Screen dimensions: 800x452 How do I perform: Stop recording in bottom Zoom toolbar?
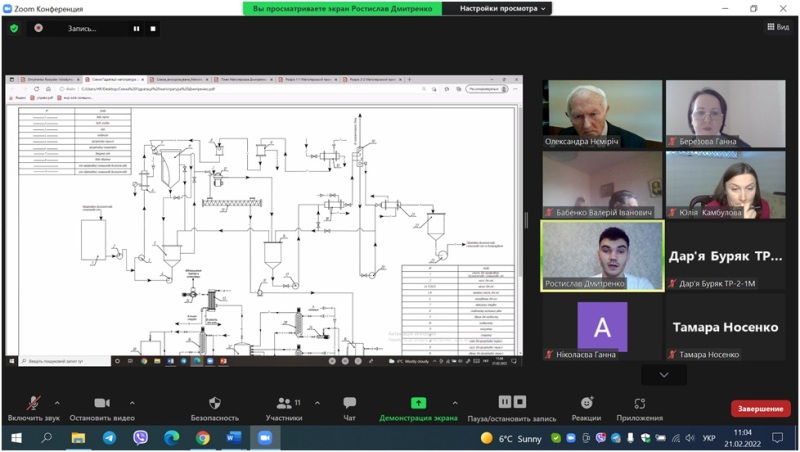pyautogui.click(x=520, y=402)
